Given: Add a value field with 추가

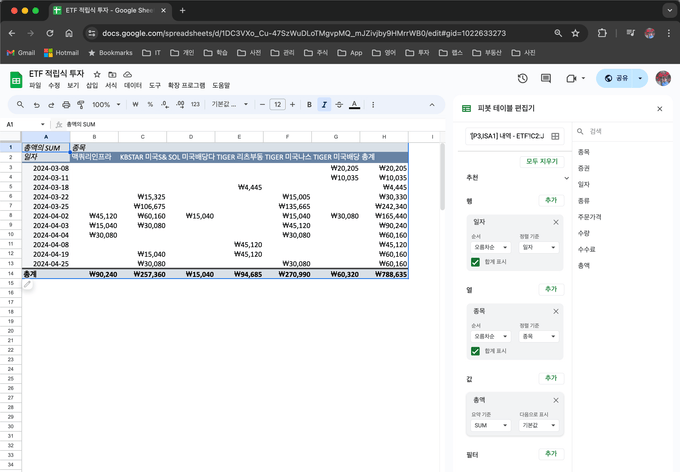Looking at the screenshot, I should [551, 378].
